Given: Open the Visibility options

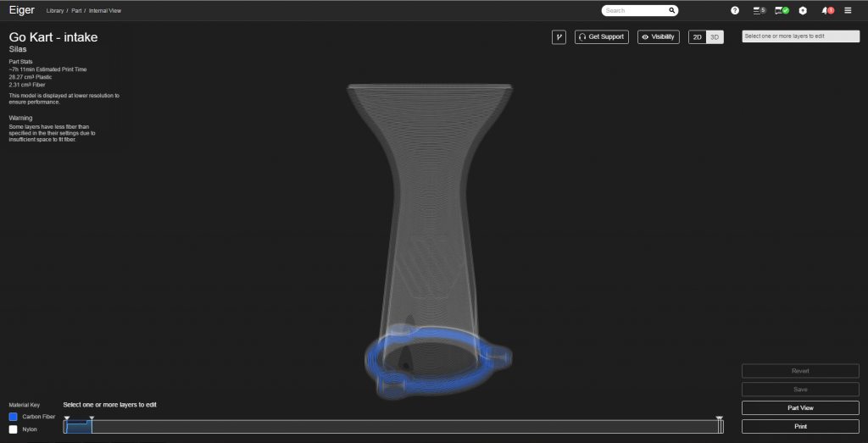Looking at the screenshot, I should 658,37.
